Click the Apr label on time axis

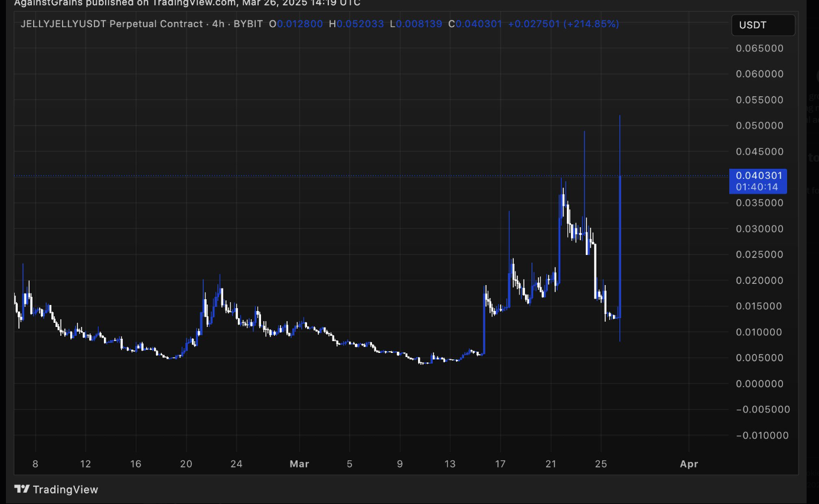pyautogui.click(x=689, y=464)
